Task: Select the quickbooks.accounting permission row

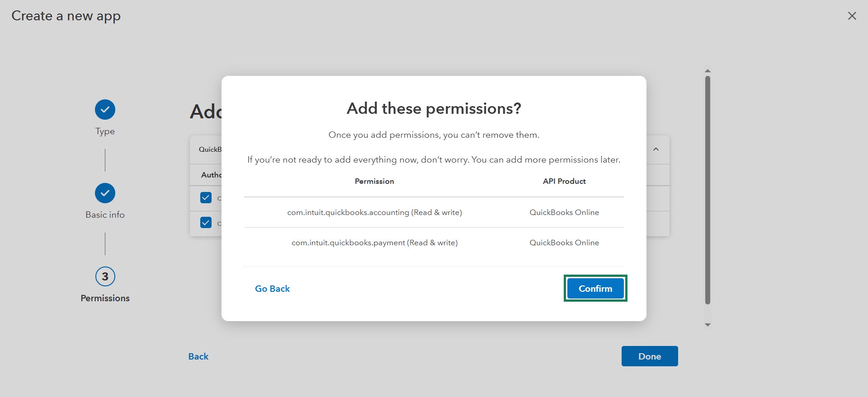Action: tap(374, 212)
